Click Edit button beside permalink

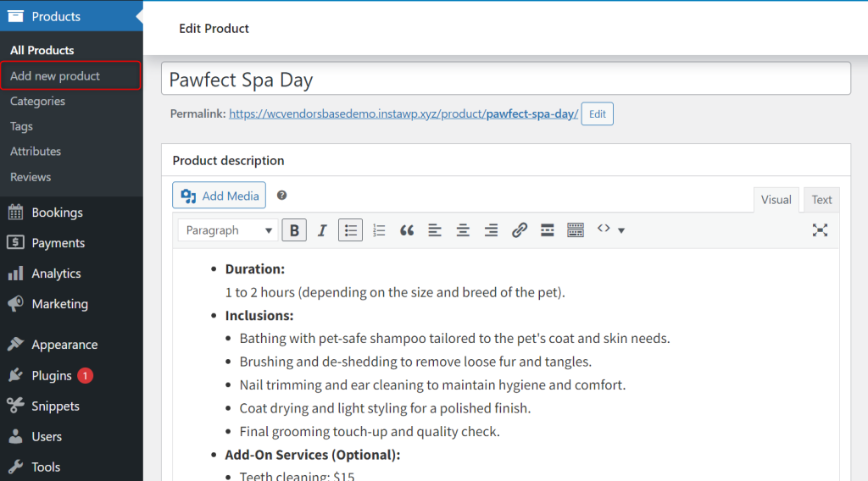click(598, 113)
